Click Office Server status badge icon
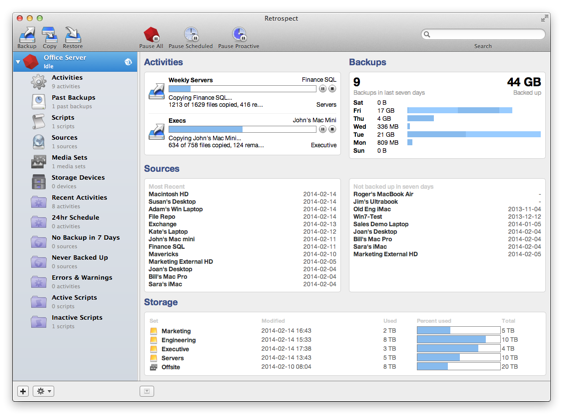 (x=128, y=62)
